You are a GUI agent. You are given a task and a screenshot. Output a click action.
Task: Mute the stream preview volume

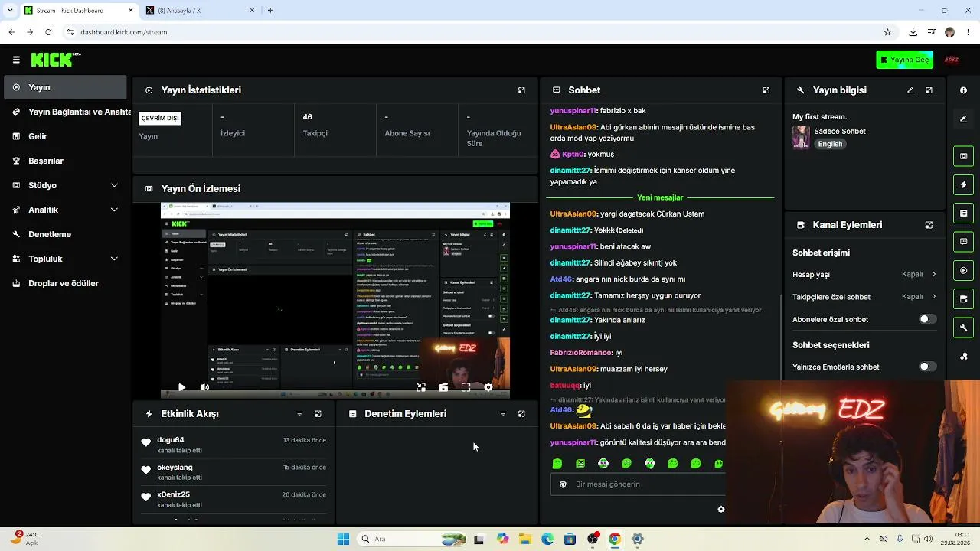pos(204,387)
